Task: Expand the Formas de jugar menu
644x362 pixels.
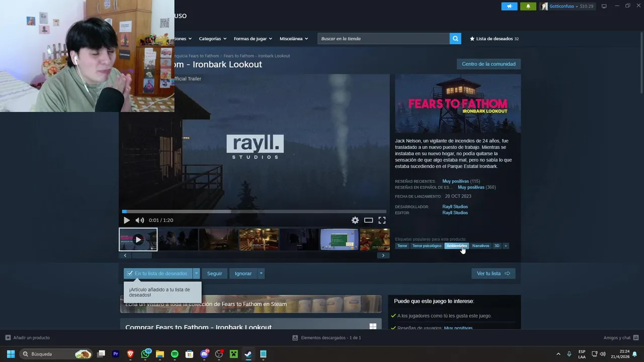Action: [253, 39]
